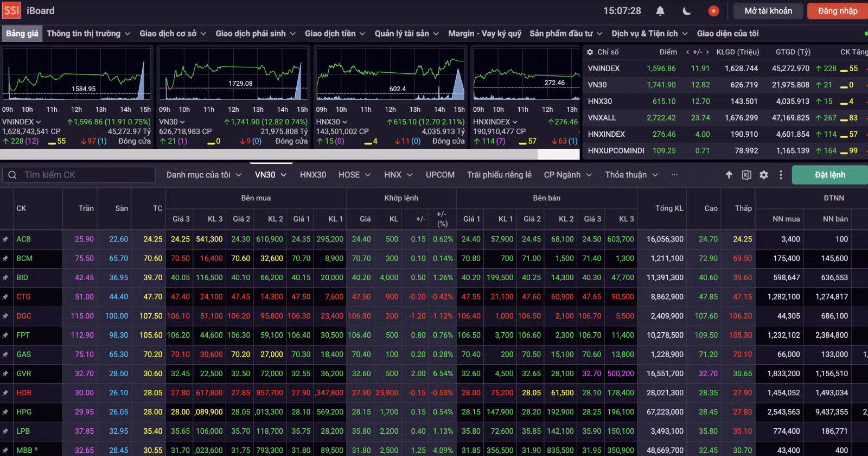
Task: Expand Giao dịch phái sinh menu
Action: (x=256, y=34)
